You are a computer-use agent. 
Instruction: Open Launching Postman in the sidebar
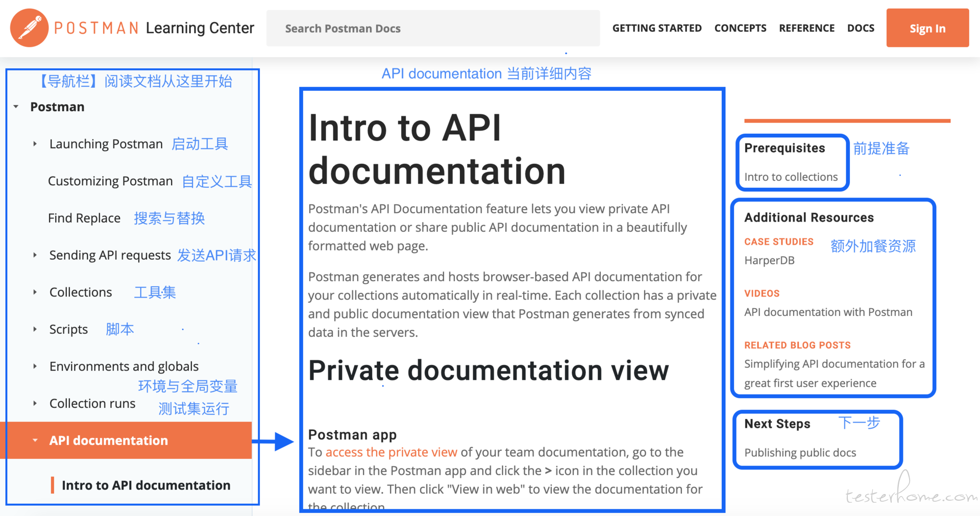click(106, 144)
